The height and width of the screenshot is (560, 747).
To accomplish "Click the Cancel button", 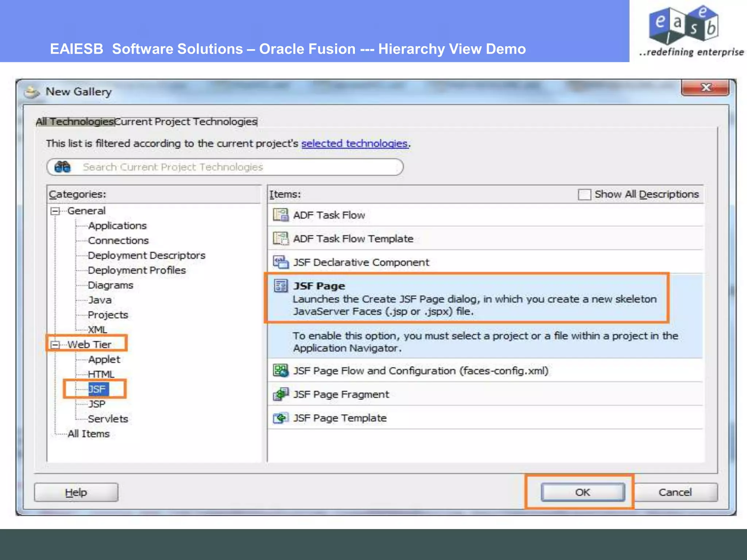I will click(x=675, y=492).
